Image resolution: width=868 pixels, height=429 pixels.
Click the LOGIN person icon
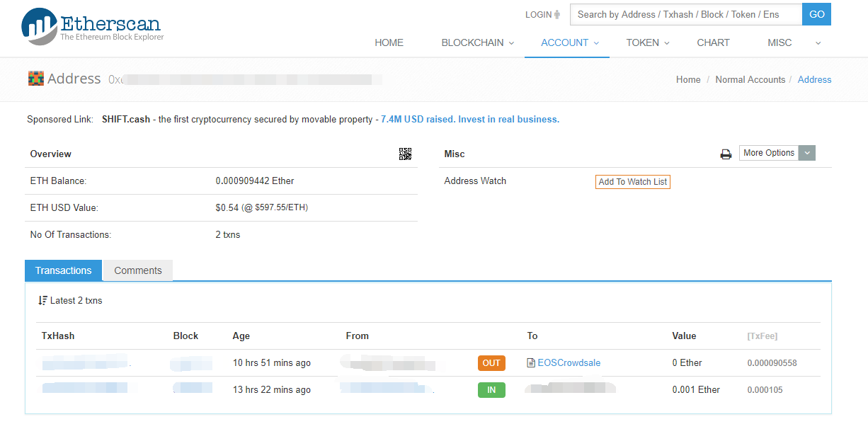pyautogui.click(x=557, y=15)
